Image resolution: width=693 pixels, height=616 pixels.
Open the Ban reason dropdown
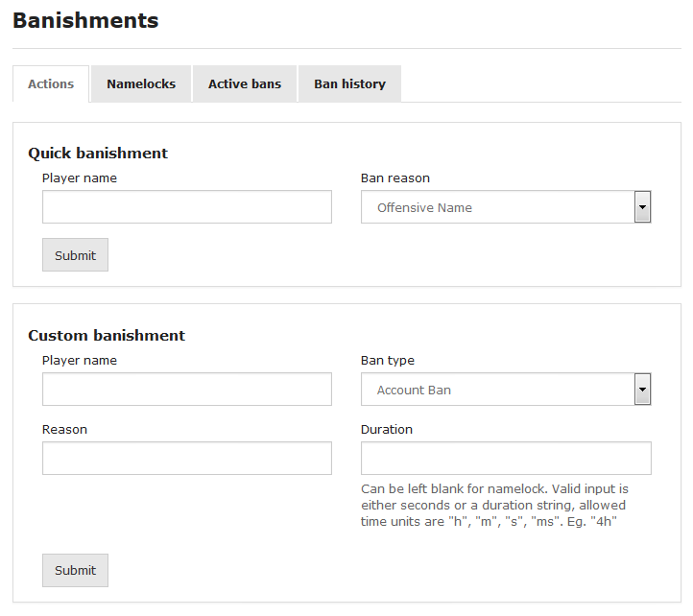506,207
